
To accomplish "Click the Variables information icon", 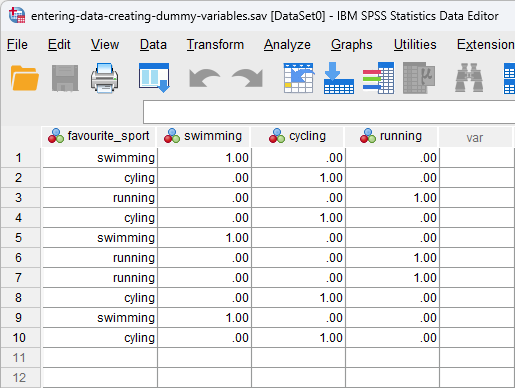I will tap(379, 78).
